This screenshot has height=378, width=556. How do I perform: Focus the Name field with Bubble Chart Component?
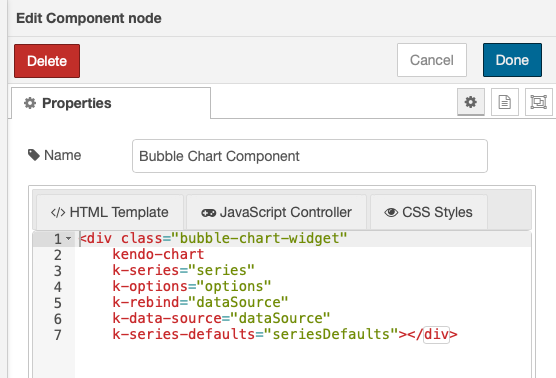(x=310, y=156)
